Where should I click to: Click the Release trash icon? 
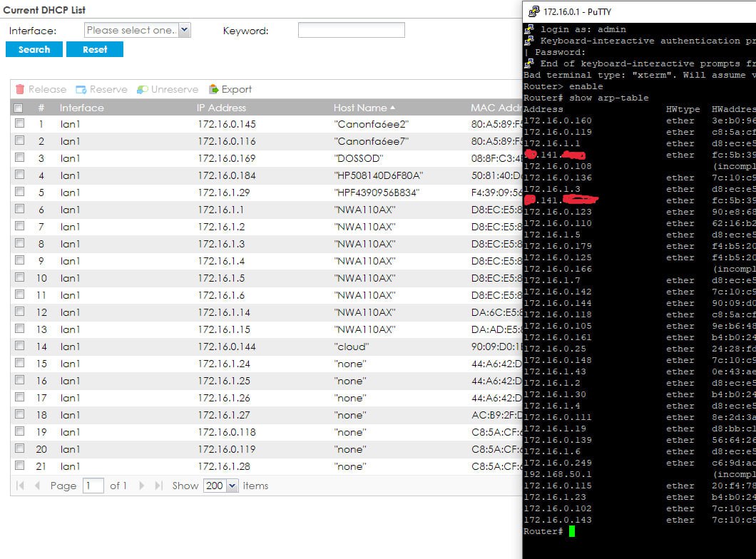(x=20, y=89)
